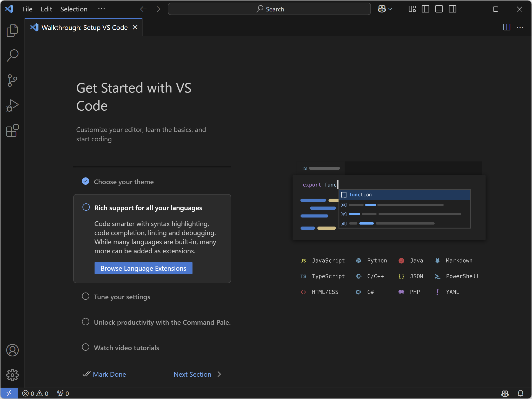Screen dimensions: 532x399
Task: Open the Selection menu
Action: coord(74,9)
